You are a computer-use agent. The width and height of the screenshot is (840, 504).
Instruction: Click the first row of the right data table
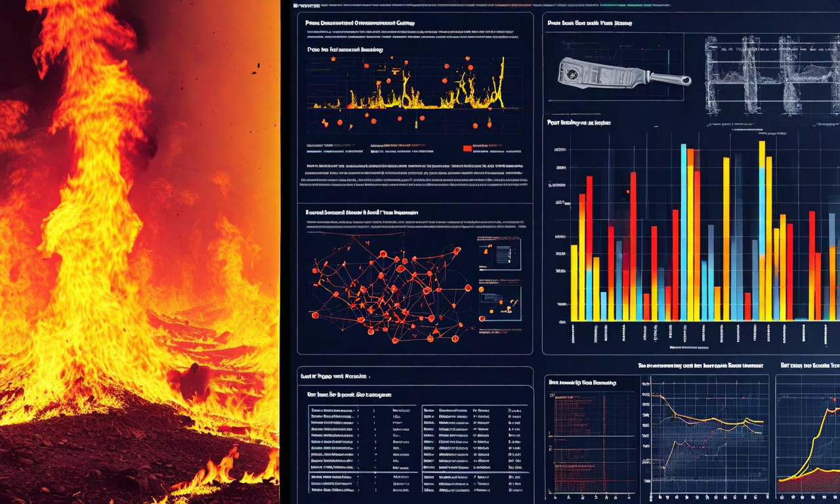tap(474, 409)
